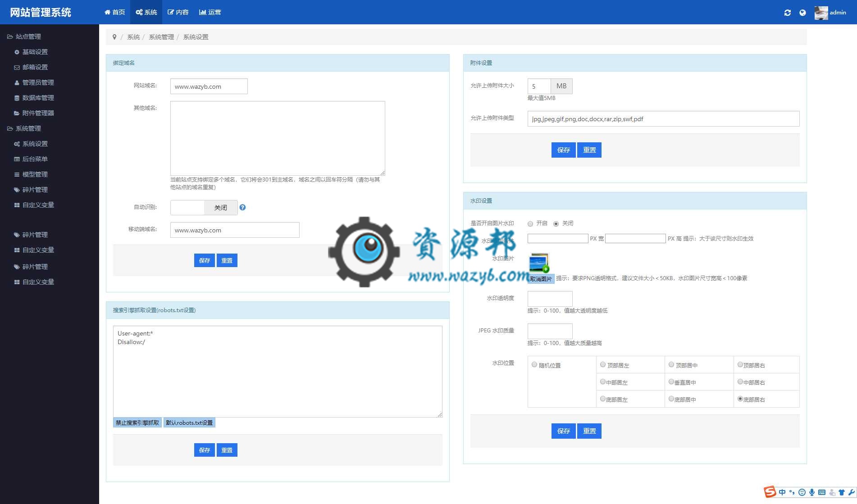Image resolution: width=857 pixels, height=504 pixels.
Task: Click the 水印透明度 input
Action: coord(550,299)
